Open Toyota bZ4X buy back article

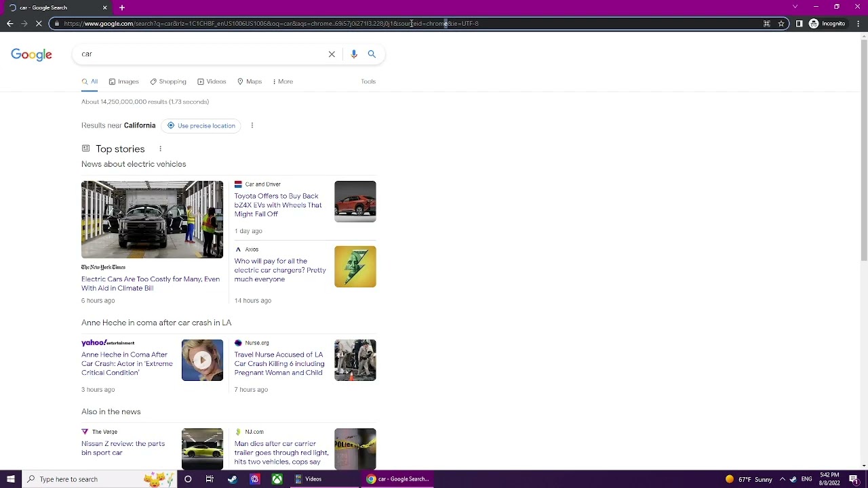(278, 205)
